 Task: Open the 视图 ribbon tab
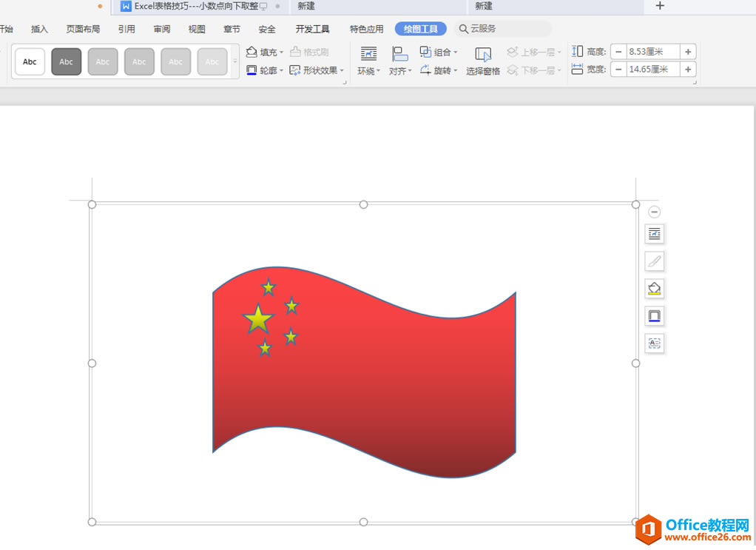(197, 29)
